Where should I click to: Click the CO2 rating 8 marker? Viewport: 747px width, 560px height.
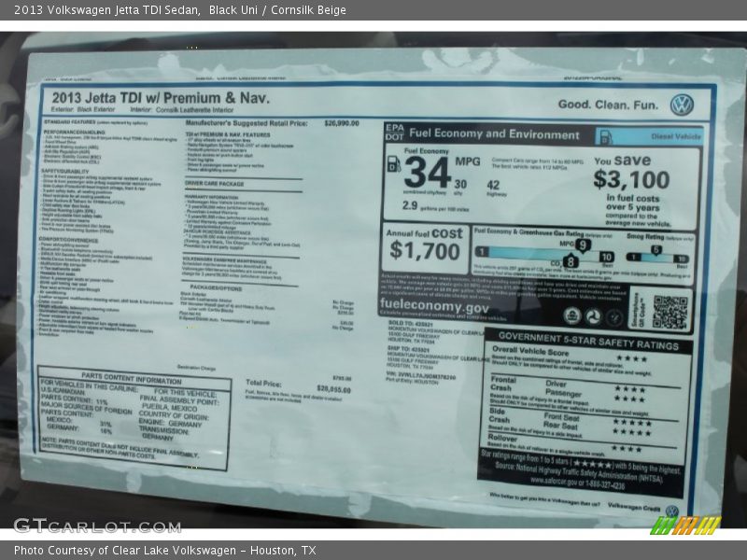[571, 262]
